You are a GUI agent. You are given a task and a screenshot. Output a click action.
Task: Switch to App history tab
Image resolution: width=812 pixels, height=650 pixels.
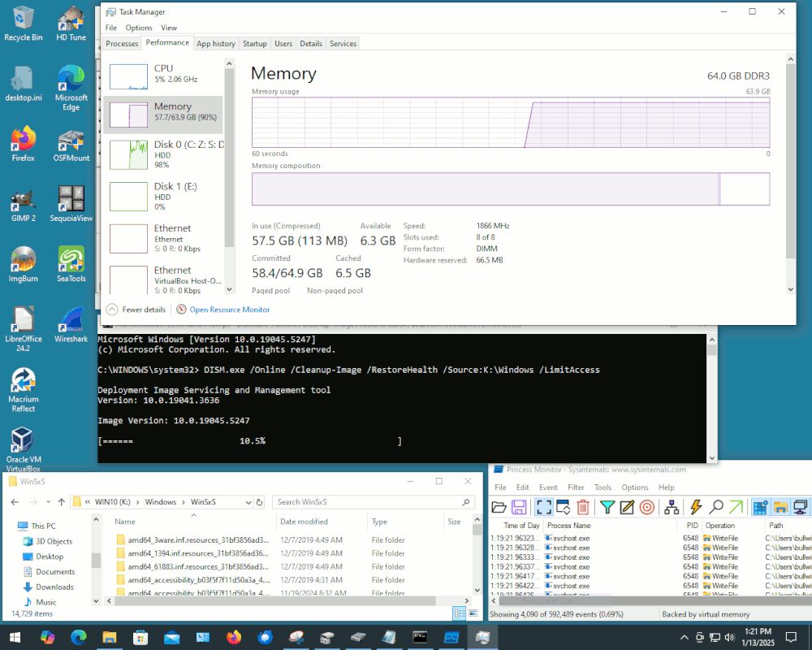(x=216, y=44)
